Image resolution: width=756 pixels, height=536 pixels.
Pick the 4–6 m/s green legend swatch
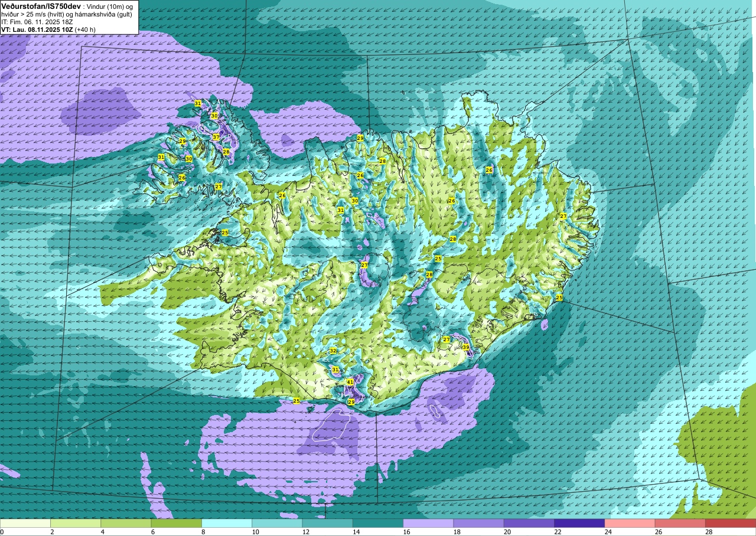(x=126, y=523)
